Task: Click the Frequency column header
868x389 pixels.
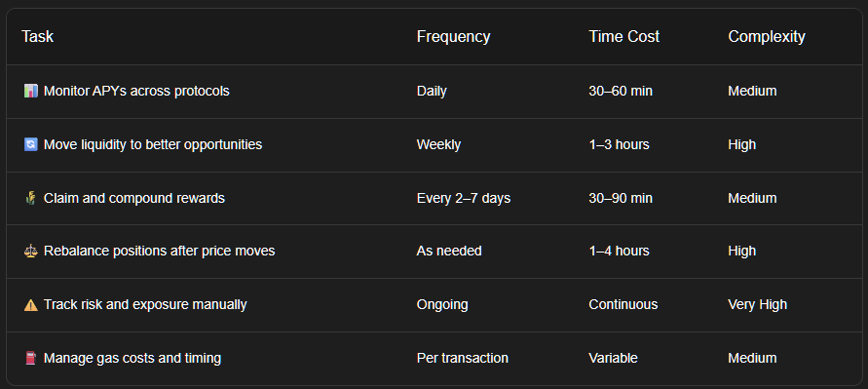Action: [x=453, y=37]
